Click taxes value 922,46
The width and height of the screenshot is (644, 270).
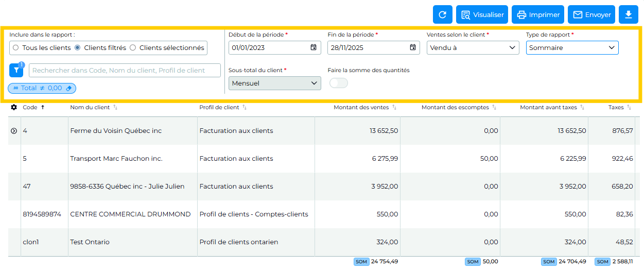622,159
